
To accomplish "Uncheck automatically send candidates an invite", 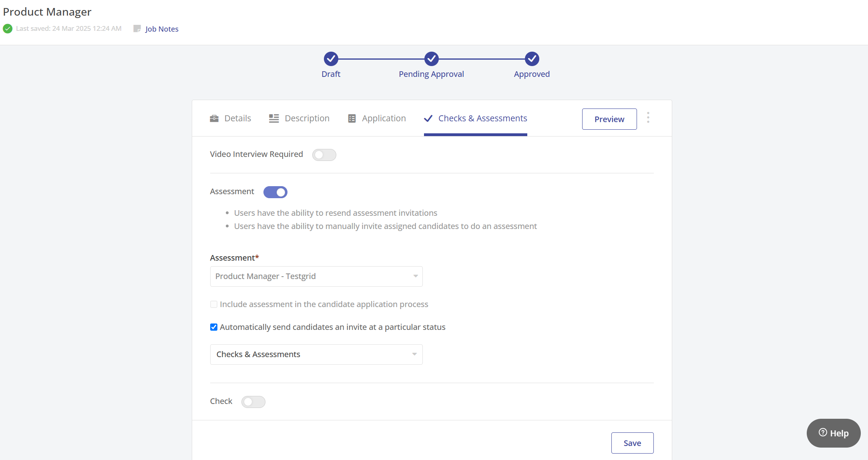I will coord(214,327).
